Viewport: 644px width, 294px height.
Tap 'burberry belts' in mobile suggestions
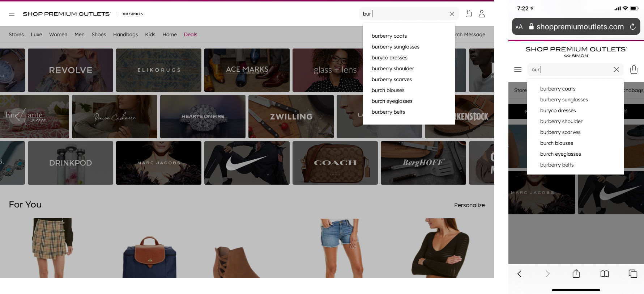(557, 165)
